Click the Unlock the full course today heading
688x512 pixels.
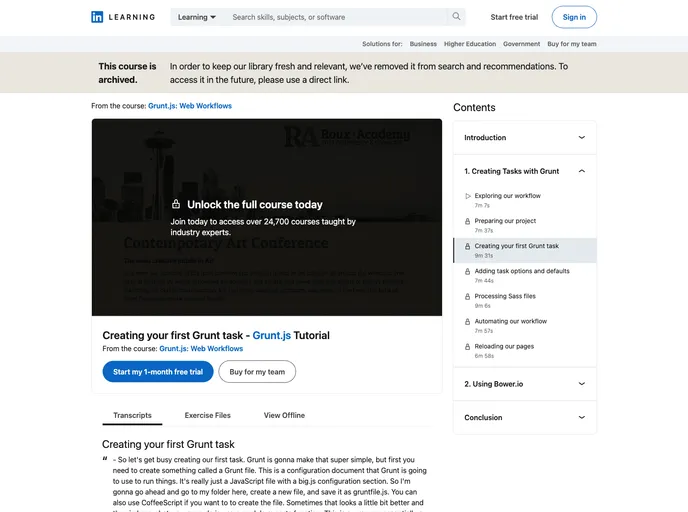point(255,204)
